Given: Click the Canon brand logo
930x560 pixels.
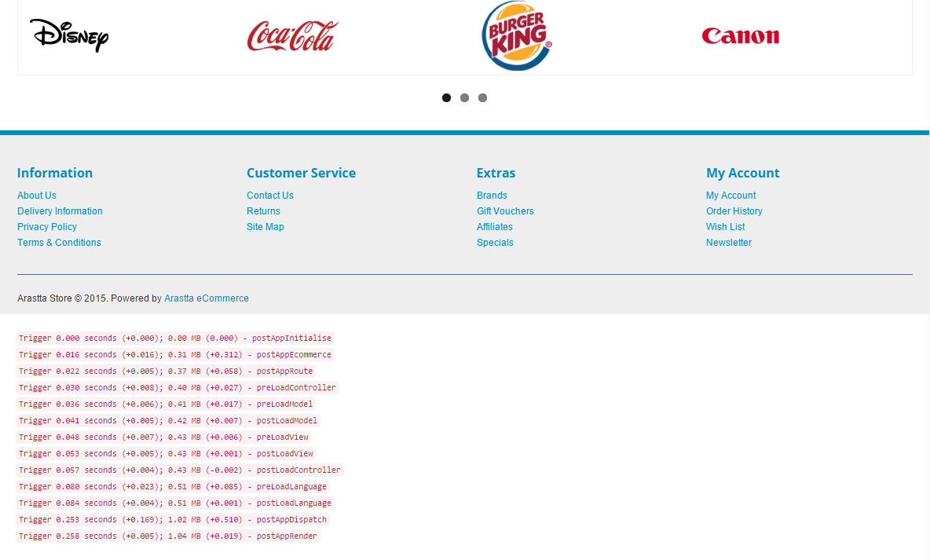Looking at the screenshot, I should point(740,36).
